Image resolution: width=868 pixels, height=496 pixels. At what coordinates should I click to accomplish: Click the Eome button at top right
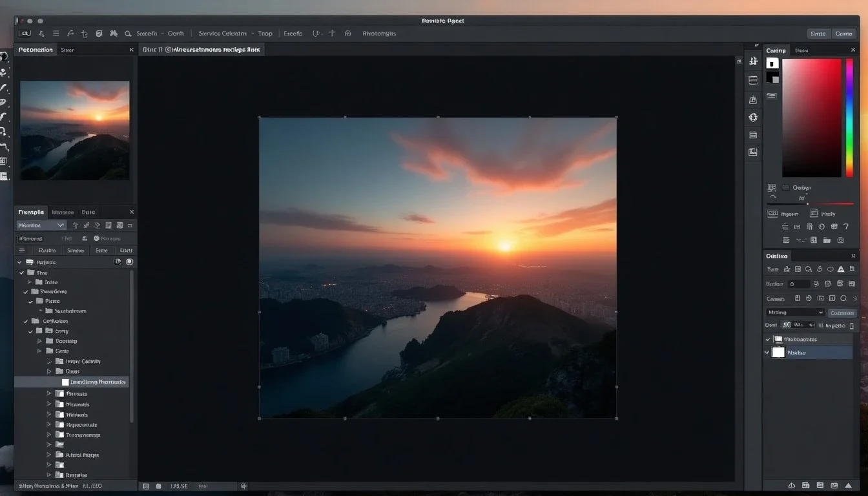(818, 34)
